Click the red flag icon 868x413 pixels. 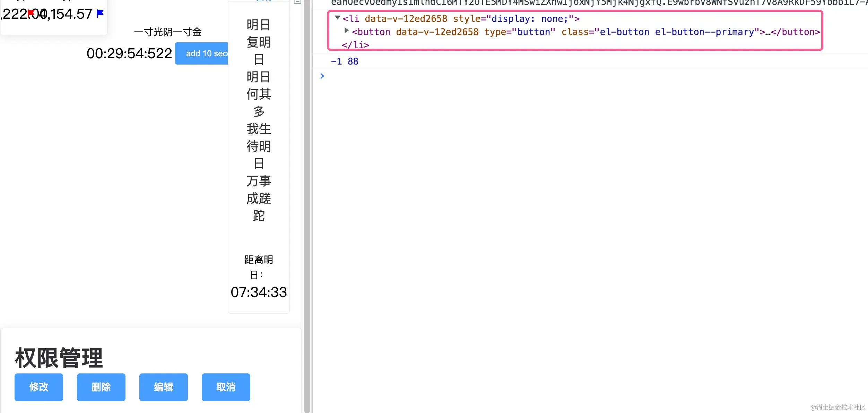click(x=31, y=13)
